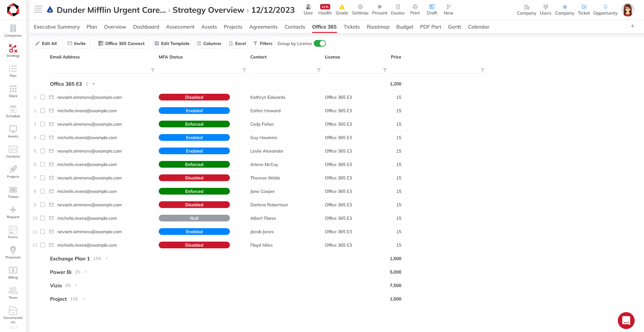Start Present mode
Image resolution: width=644 pixels, height=332 pixels.
click(x=380, y=9)
